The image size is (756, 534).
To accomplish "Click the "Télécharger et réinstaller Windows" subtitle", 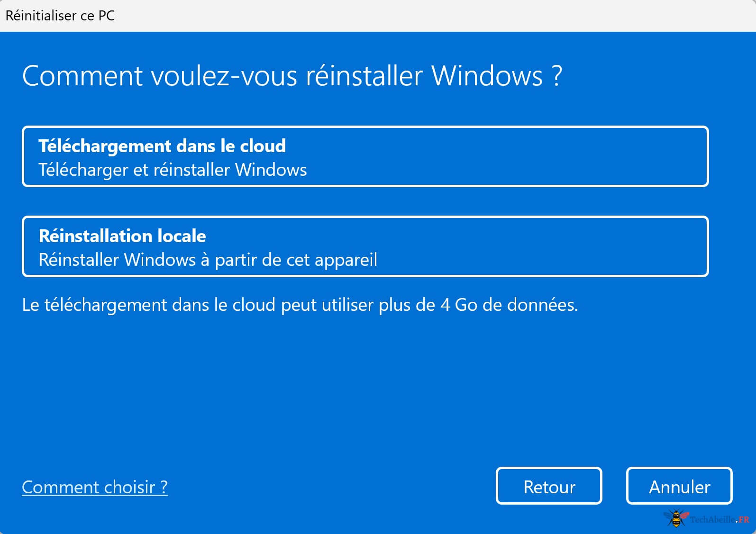I will tap(173, 170).
